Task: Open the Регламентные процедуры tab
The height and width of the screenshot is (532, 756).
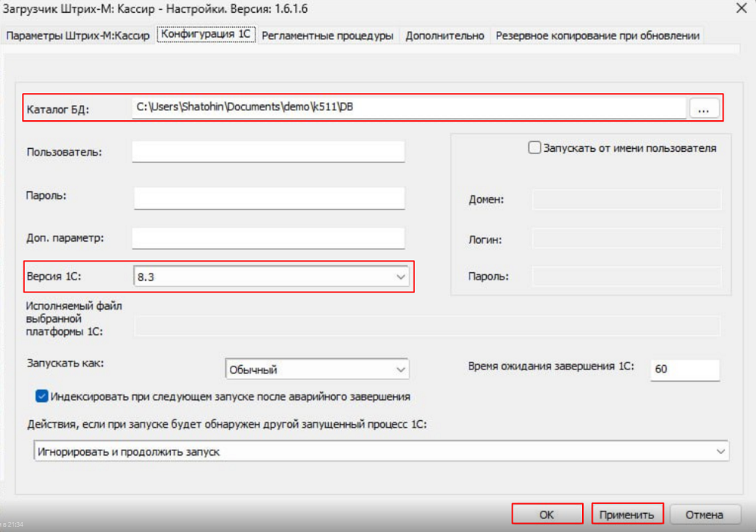Action: [327, 36]
